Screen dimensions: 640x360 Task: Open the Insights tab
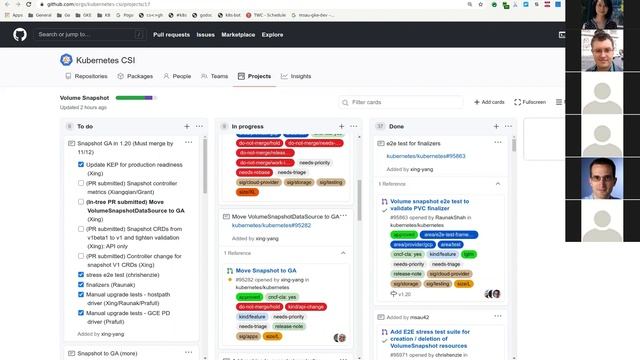[296, 76]
